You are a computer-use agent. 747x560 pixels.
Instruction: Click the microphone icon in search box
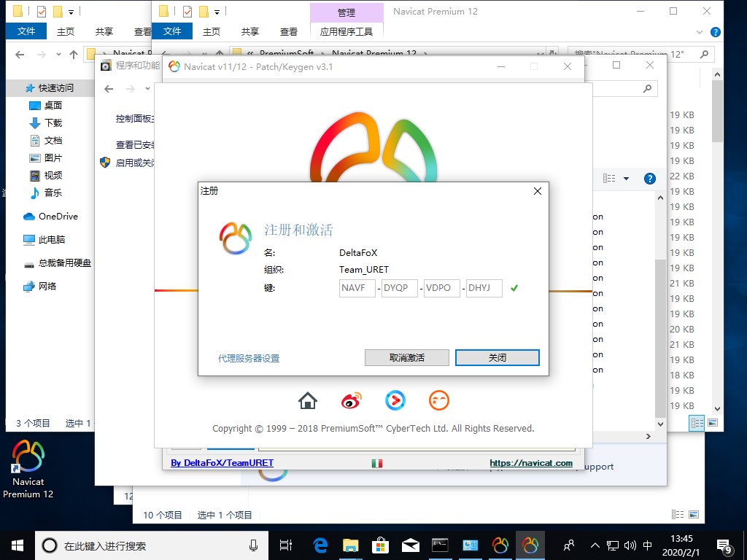pyautogui.click(x=253, y=545)
